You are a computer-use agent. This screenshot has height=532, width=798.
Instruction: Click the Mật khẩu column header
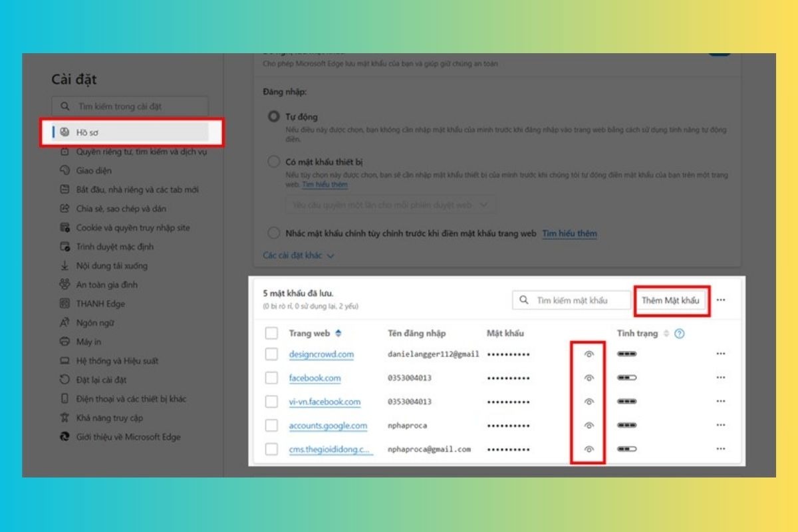point(505,333)
